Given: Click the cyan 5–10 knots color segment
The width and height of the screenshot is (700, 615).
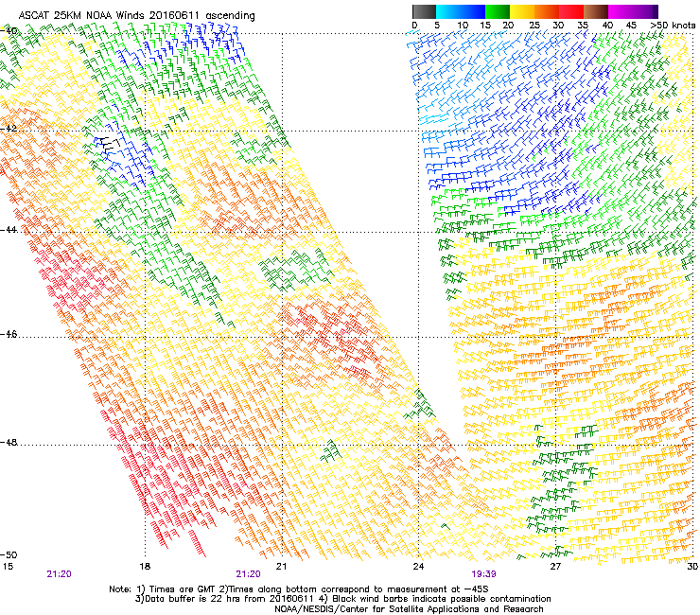Looking at the screenshot, I should pos(448,11).
